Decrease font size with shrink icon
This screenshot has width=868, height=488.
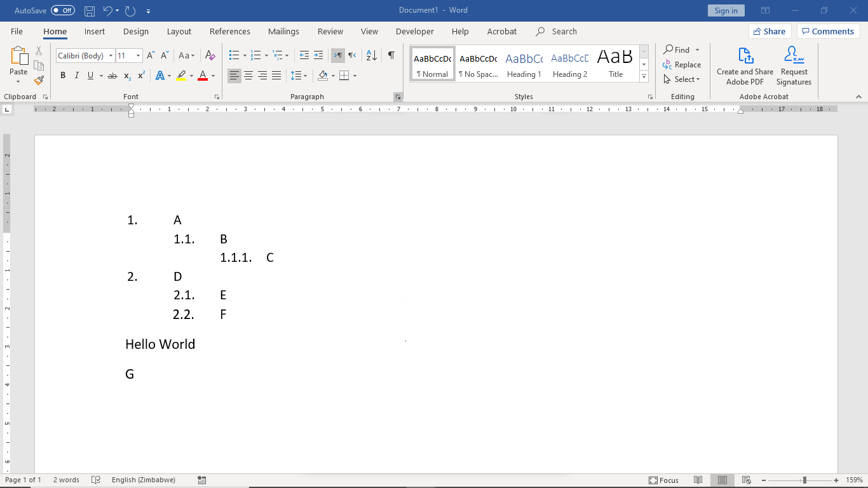point(165,56)
